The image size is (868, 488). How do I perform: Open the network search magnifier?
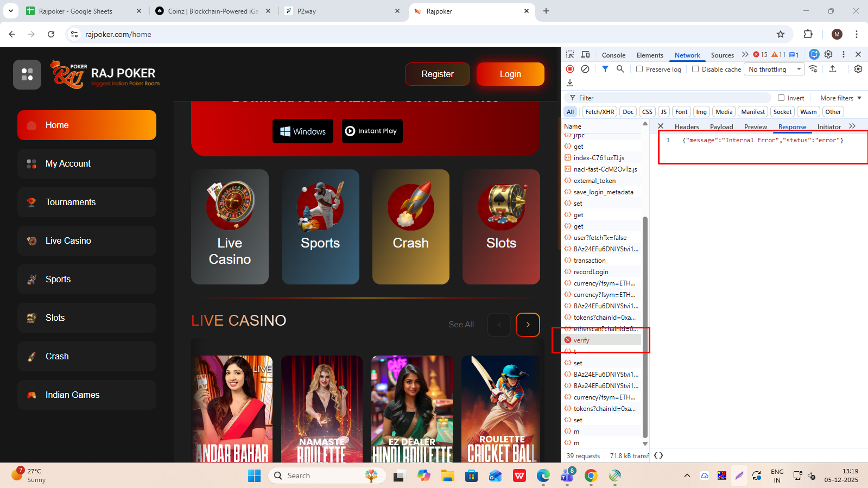pyautogui.click(x=620, y=69)
